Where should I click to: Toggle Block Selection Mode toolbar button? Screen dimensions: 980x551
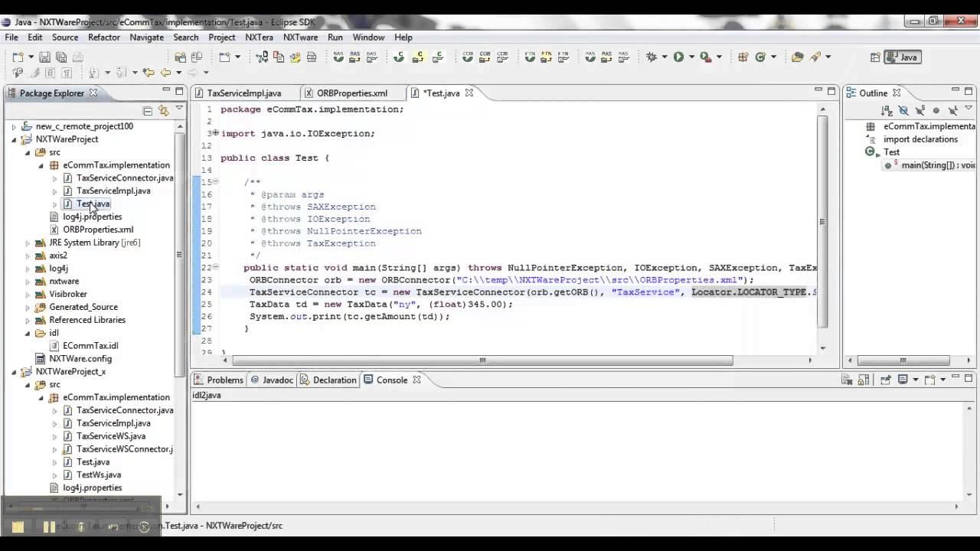pos(51,73)
